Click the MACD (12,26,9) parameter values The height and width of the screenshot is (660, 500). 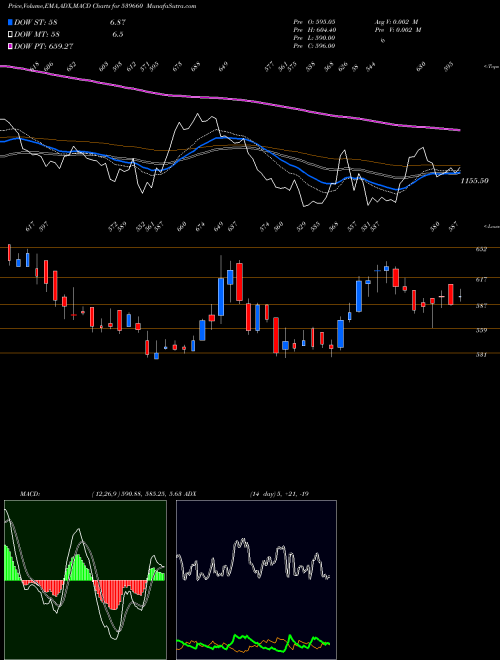(136, 494)
